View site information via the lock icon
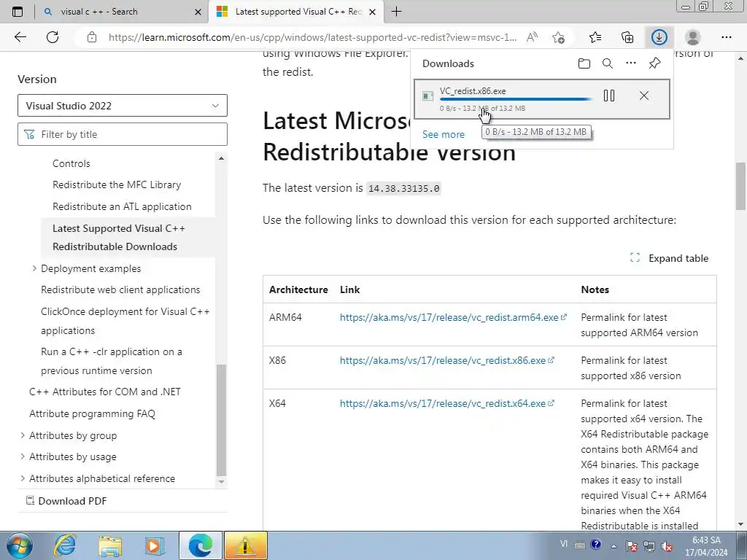 click(92, 37)
